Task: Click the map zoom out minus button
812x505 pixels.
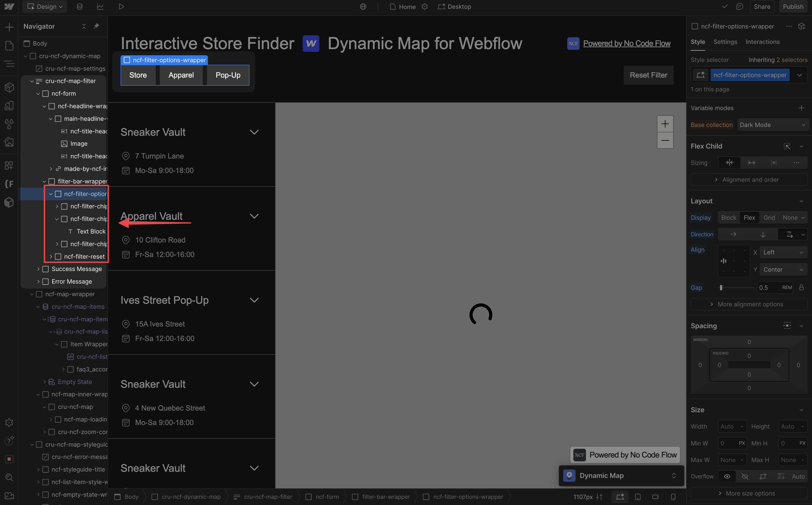Action: 665,140
